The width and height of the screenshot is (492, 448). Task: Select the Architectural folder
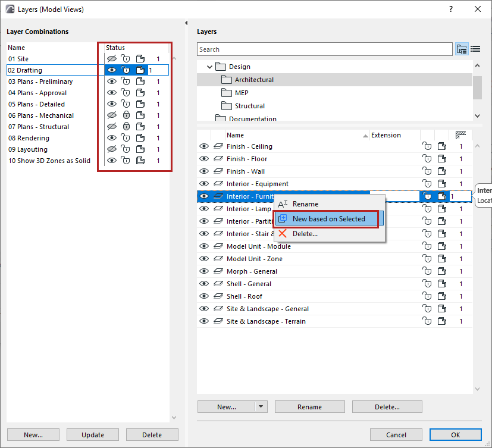click(x=334, y=80)
